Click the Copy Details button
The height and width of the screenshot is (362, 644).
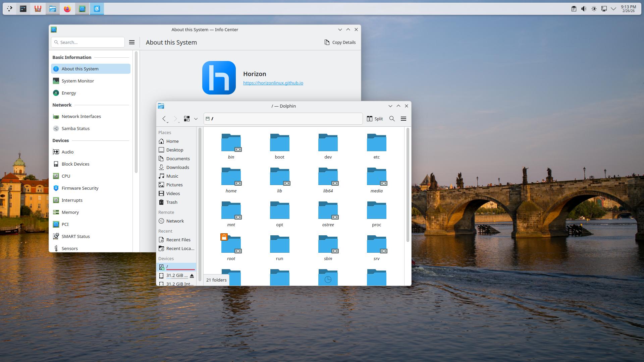[x=340, y=42]
